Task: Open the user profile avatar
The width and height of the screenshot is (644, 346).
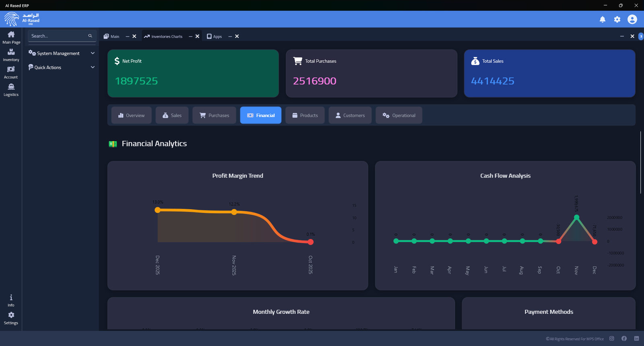Action: tap(632, 19)
